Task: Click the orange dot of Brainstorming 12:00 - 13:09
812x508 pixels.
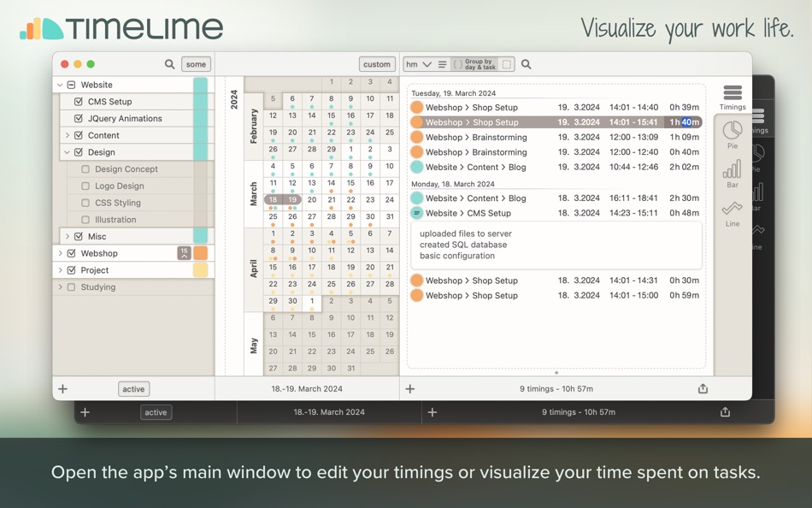Action: (417, 138)
